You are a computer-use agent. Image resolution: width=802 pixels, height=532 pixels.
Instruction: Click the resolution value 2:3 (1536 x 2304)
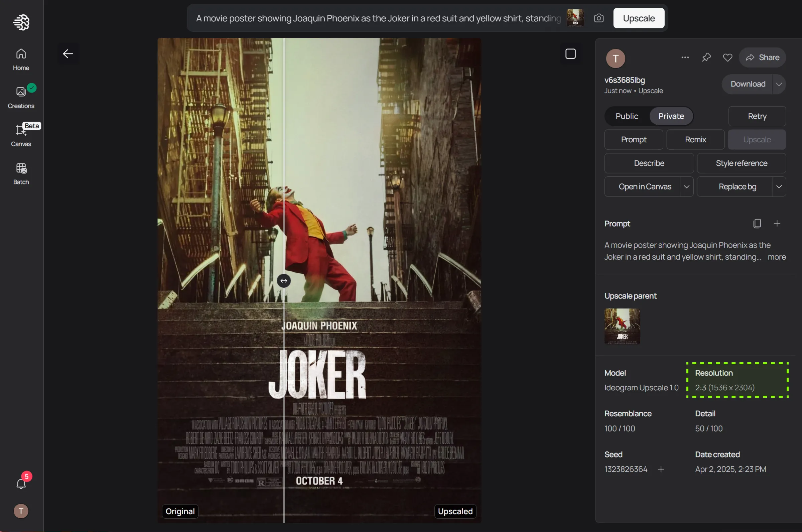tap(725, 387)
